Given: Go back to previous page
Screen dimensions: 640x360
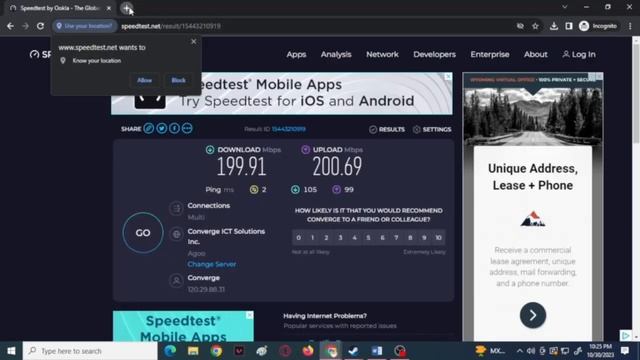Looking at the screenshot, I should (x=10, y=26).
